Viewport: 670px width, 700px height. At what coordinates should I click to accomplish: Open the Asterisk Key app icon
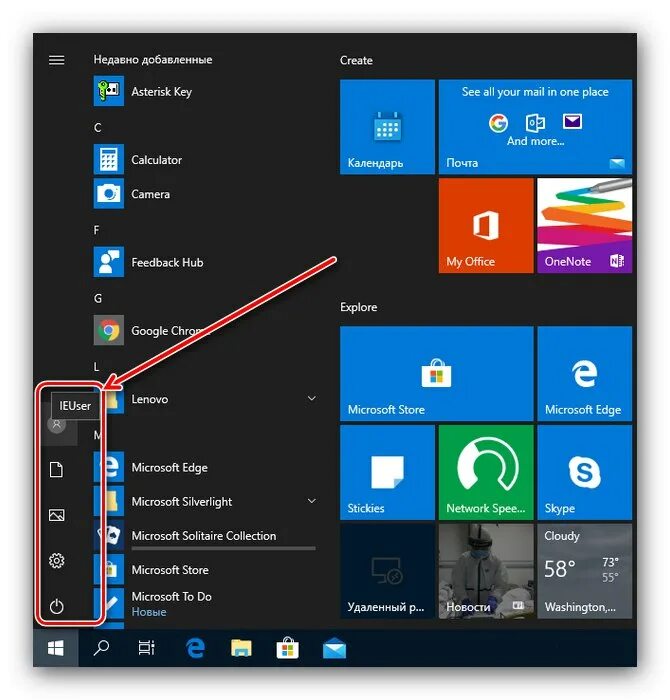click(x=108, y=91)
